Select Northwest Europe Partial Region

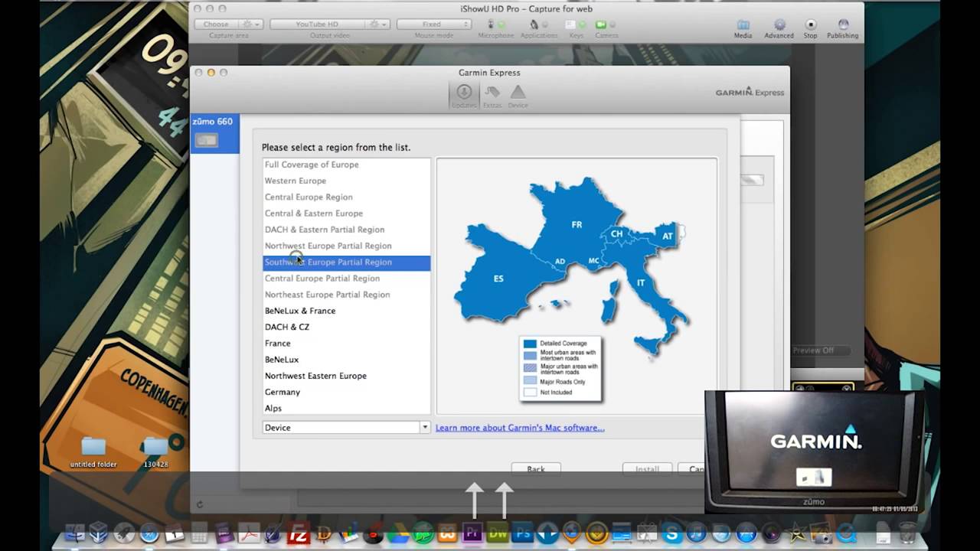346,246
